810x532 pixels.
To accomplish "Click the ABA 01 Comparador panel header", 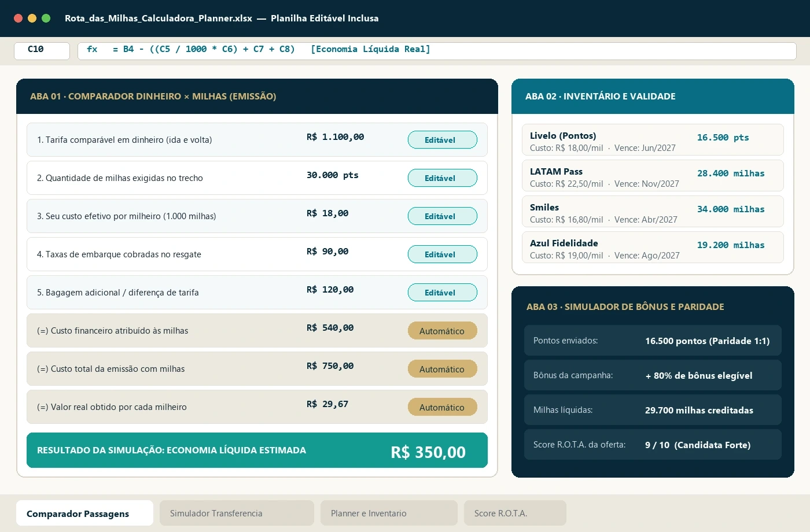I will (257, 97).
